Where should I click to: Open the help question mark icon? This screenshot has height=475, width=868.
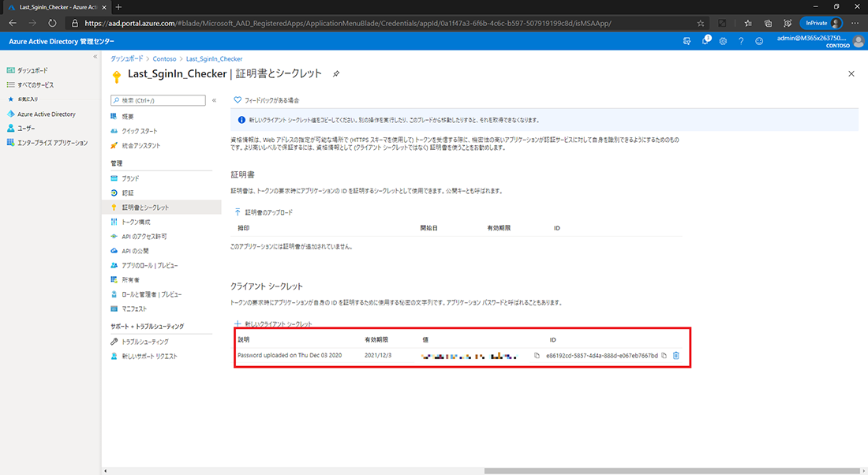pos(742,40)
